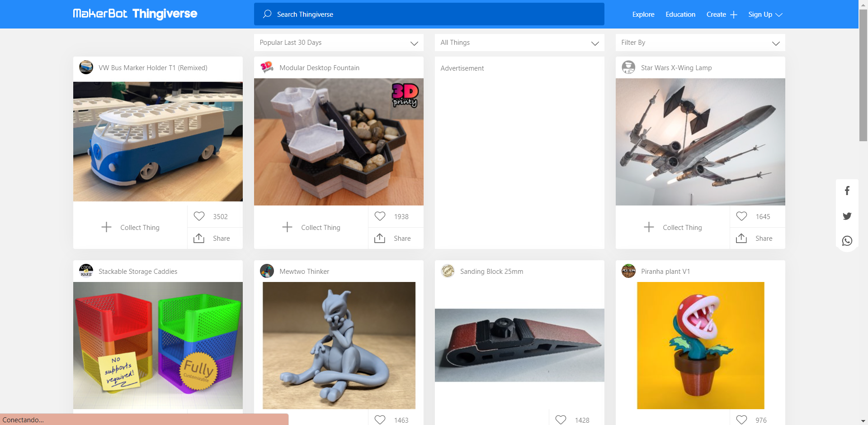Share the Star Wars X-Wing Lamp
Viewport: 868px width, 425px height.
click(x=754, y=238)
